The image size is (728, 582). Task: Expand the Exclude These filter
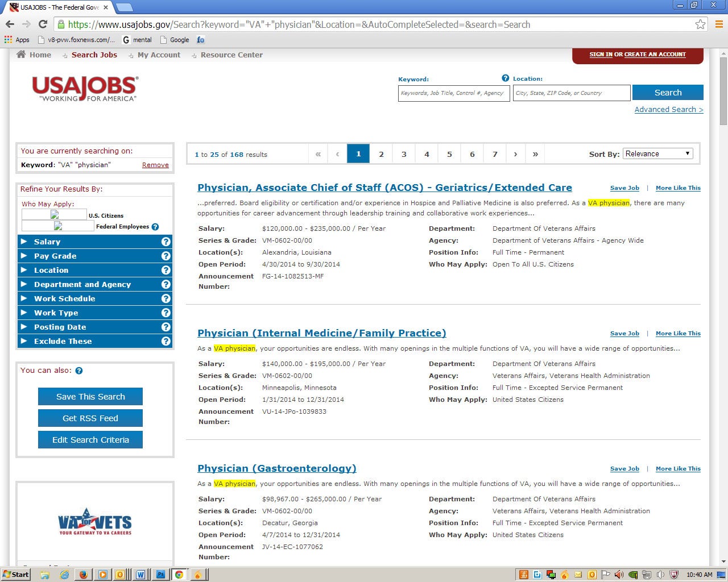pyautogui.click(x=94, y=341)
